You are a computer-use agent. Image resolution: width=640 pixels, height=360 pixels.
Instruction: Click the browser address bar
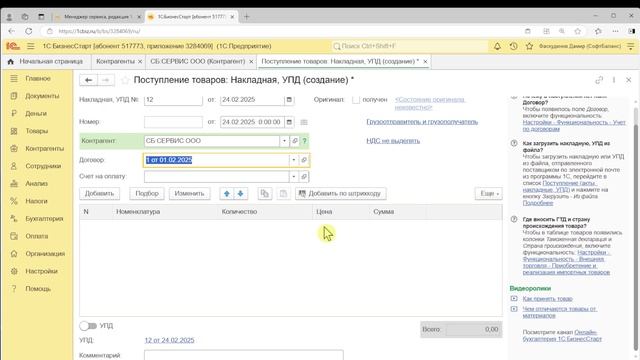click(x=282, y=31)
